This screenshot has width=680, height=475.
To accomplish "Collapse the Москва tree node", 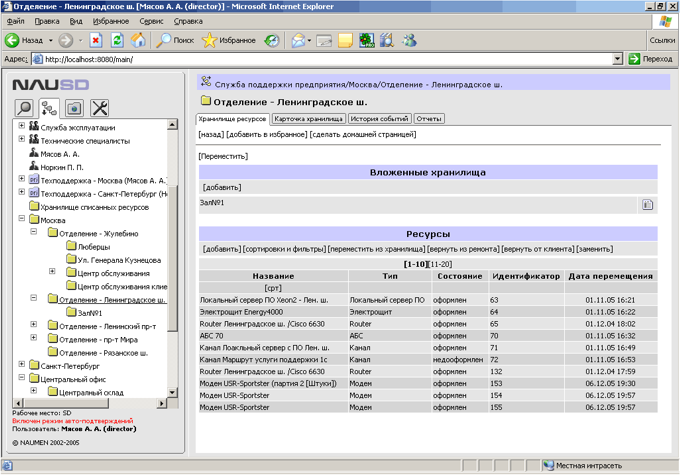I will tap(21, 219).
